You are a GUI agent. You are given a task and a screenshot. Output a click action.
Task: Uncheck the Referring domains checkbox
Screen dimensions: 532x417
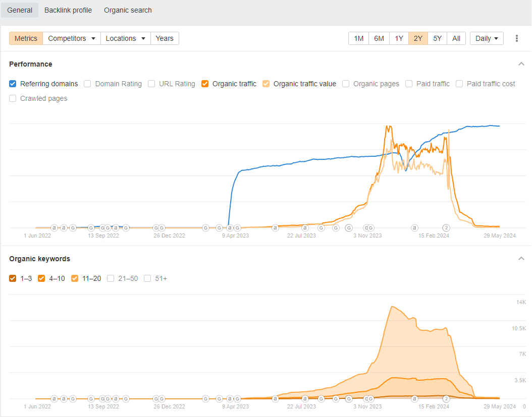pos(13,84)
